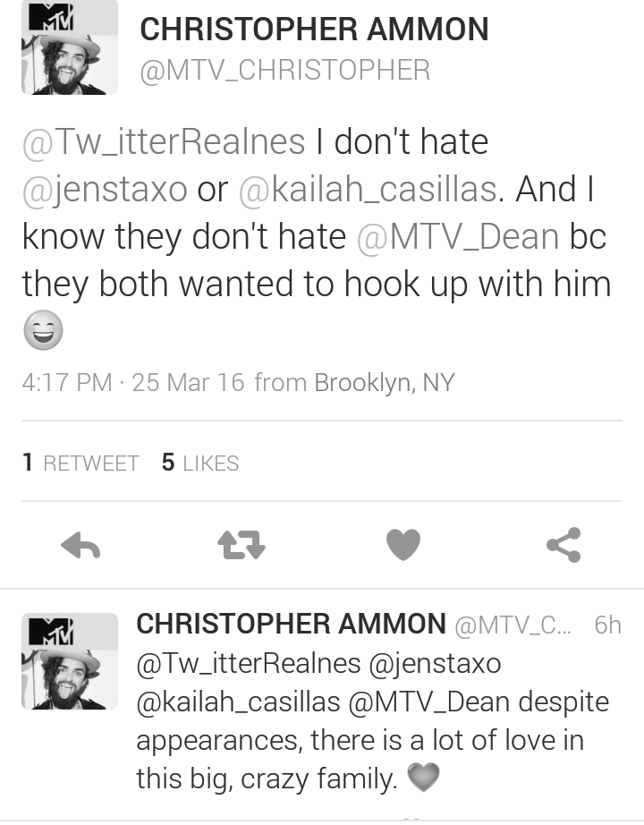Open @Tw_itterRealnes mention in main tweet
Viewport: 644px width, 825px height.
click(x=164, y=142)
